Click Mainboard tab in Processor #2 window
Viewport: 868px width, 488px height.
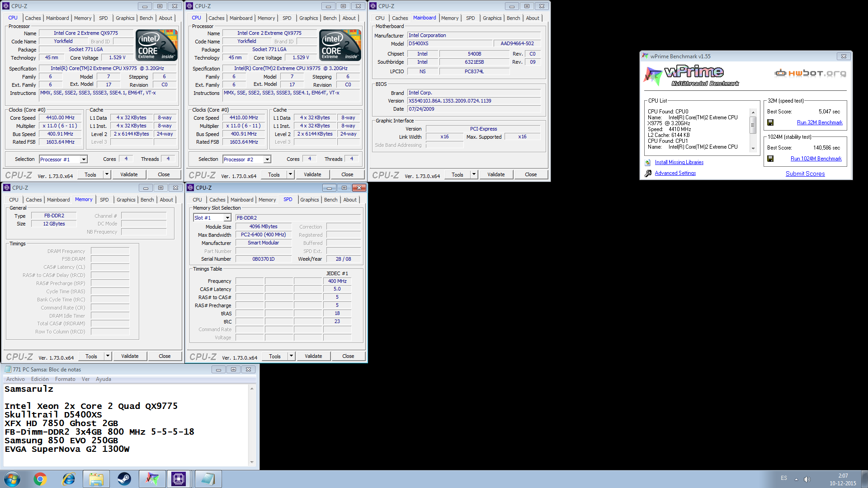coord(241,18)
